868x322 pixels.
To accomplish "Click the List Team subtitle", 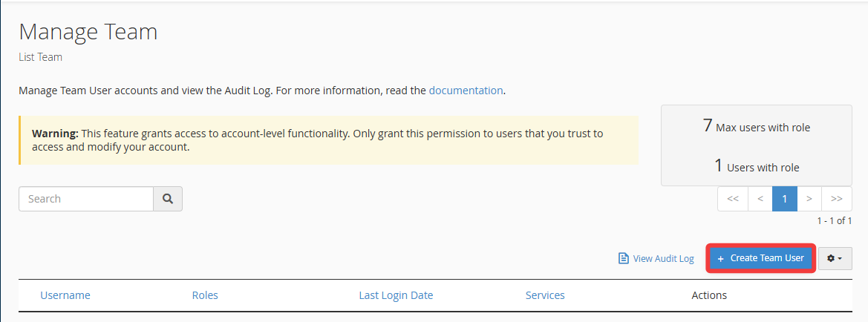I will (x=40, y=57).
